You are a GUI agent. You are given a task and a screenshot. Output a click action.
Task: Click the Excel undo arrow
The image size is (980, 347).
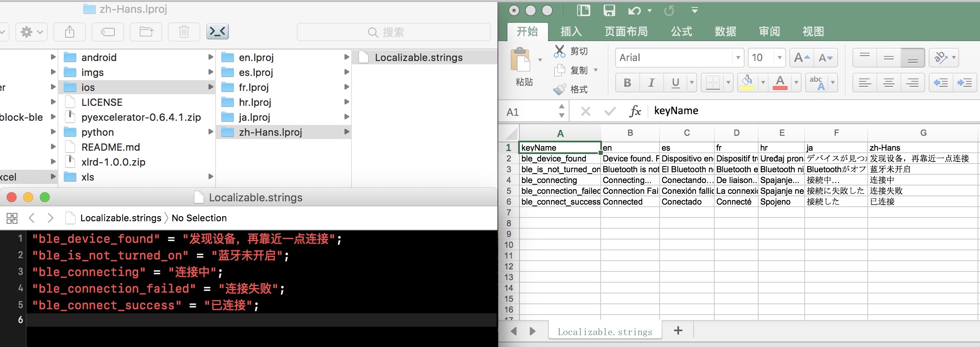point(634,11)
